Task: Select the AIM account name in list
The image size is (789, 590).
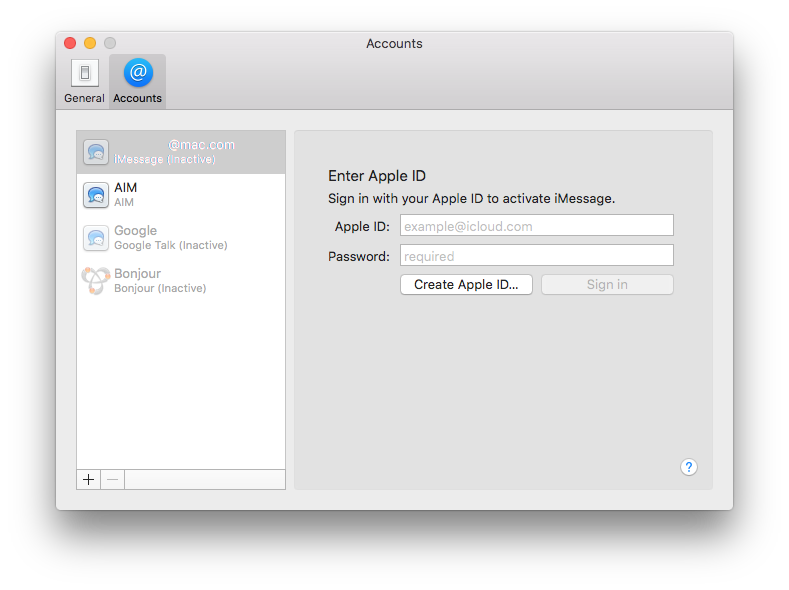Action: pyautogui.click(x=126, y=188)
